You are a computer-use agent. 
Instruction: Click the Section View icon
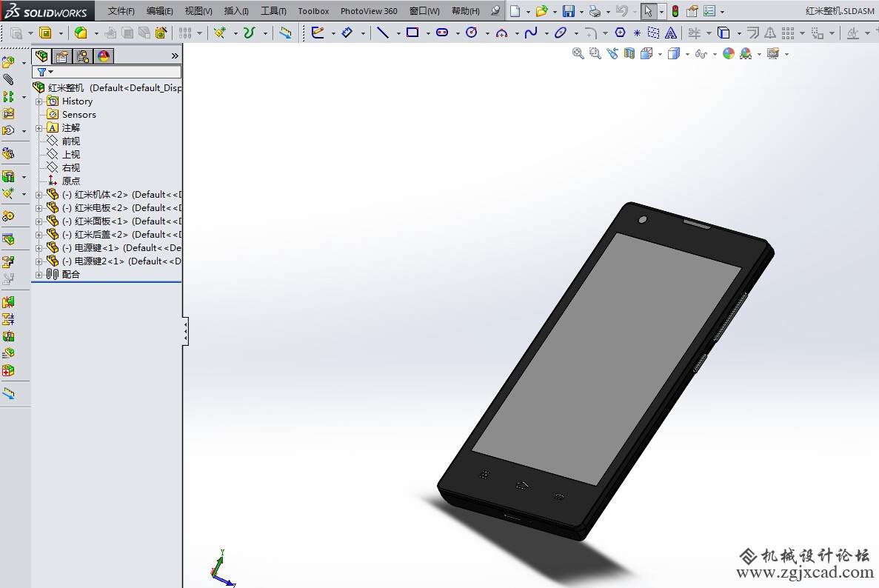[629, 54]
